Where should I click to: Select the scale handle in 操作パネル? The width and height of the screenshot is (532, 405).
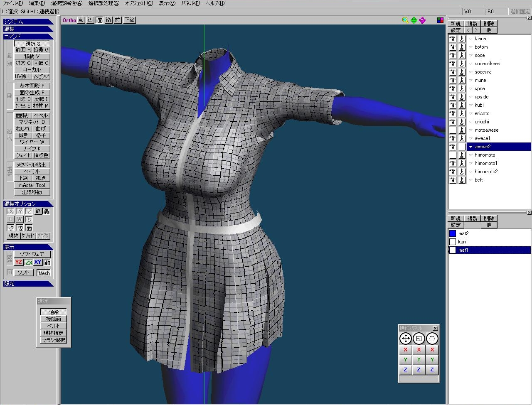coord(419,339)
